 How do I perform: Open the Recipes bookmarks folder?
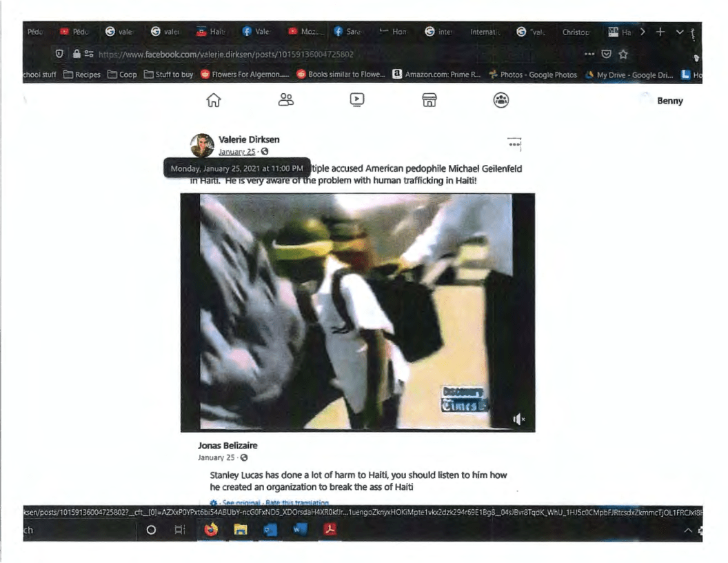[x=81, y=75]
